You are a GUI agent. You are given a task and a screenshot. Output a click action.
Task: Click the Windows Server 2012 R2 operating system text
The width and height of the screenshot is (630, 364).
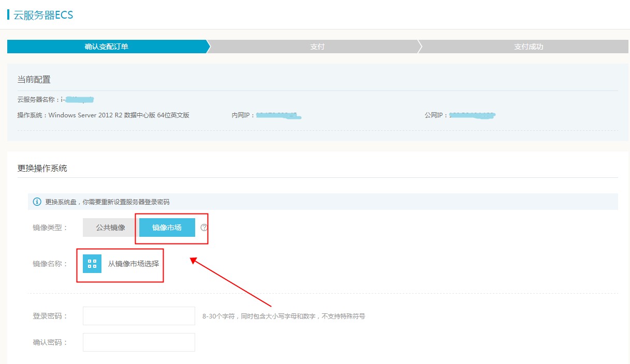(119, 115)
